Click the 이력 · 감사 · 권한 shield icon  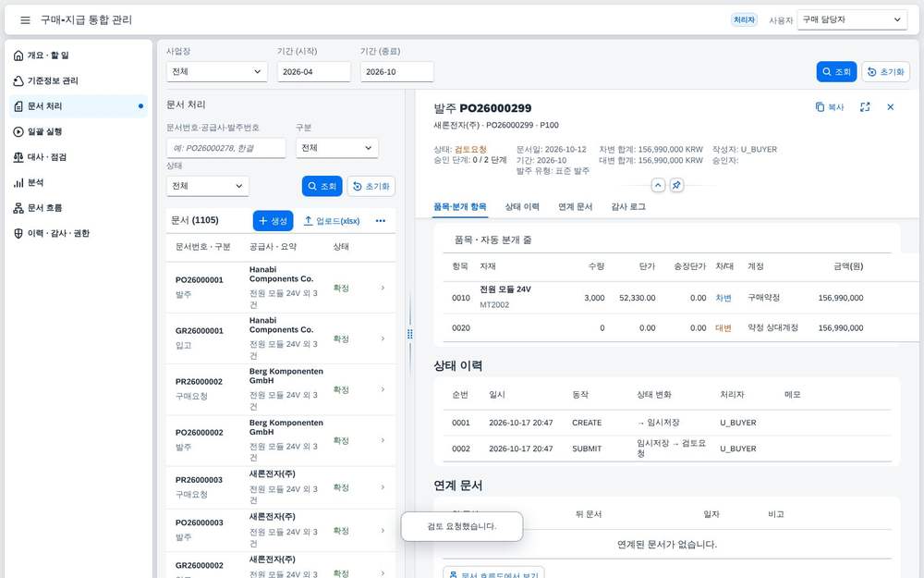18,234
